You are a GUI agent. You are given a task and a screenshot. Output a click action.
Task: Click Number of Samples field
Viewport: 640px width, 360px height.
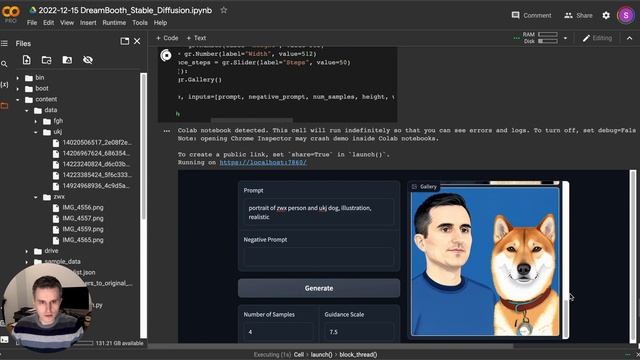(x=278, y=332)
